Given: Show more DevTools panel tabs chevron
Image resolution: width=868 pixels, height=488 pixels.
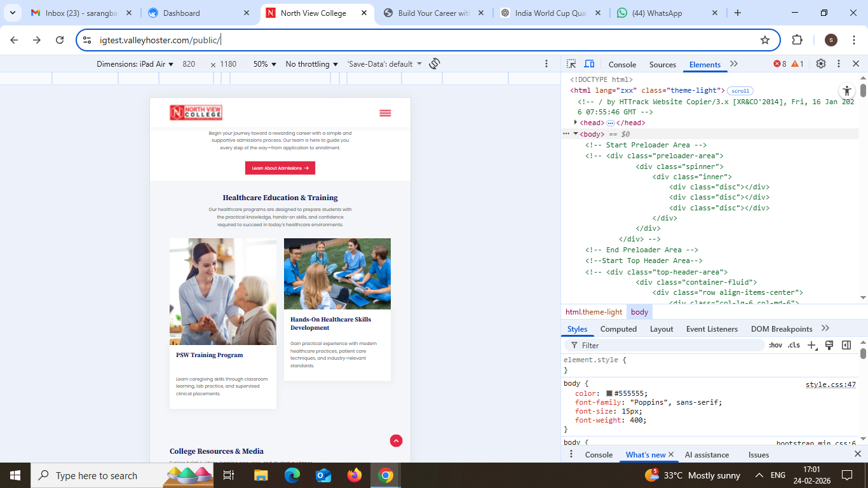Looking at the screenshot, I should point(734,64).
